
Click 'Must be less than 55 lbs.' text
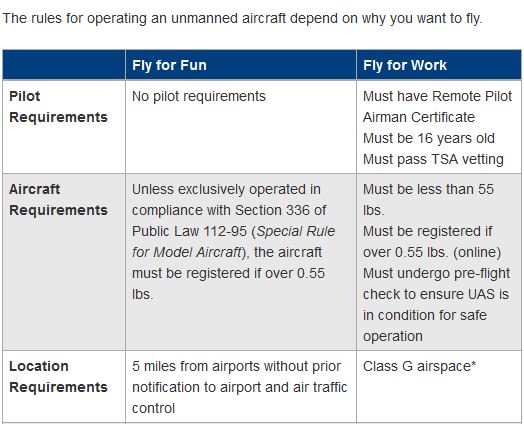pyautogui.click(x=428, y=199)
